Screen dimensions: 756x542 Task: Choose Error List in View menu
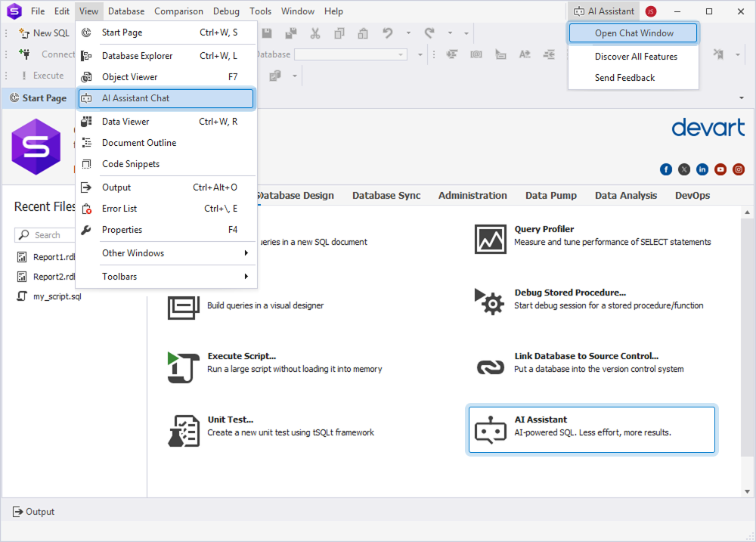click(166, 209)
